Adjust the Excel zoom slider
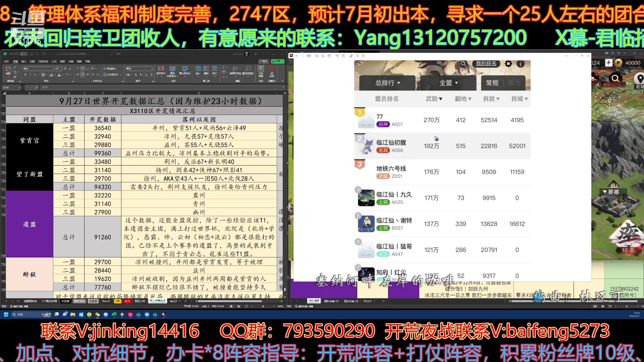Screen dimensions: 644x362 (263, 306)
